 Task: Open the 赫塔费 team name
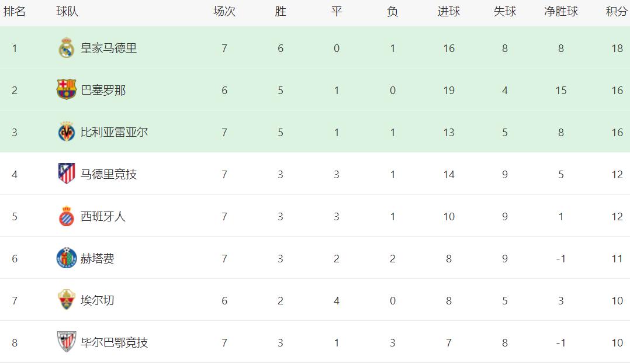[97, 258]
